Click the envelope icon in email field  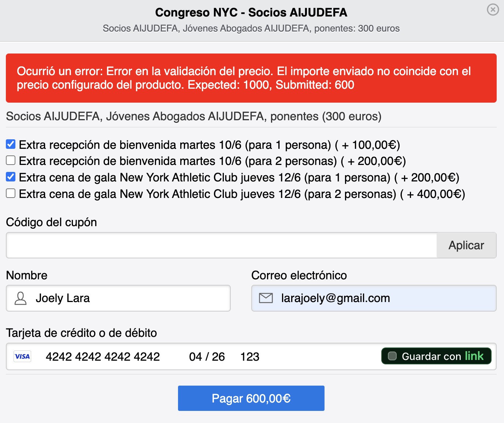(266, 298)
